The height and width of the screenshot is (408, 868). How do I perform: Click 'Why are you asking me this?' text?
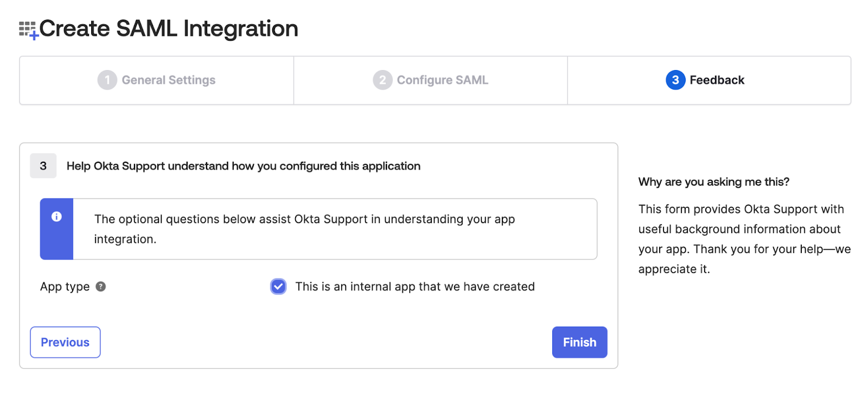714,182
